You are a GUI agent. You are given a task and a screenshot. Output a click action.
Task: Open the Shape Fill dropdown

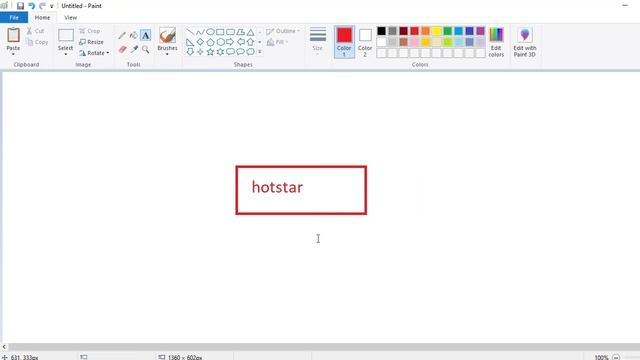click(277, 42)
